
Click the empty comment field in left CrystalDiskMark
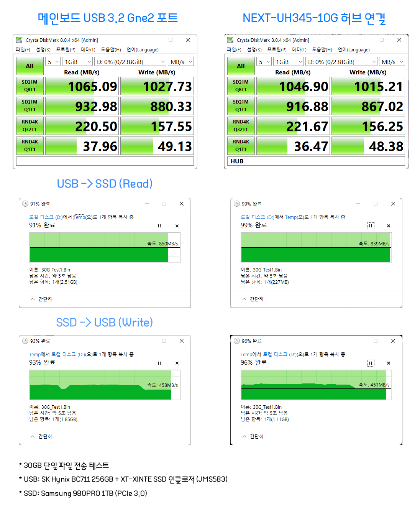[105, 161]
